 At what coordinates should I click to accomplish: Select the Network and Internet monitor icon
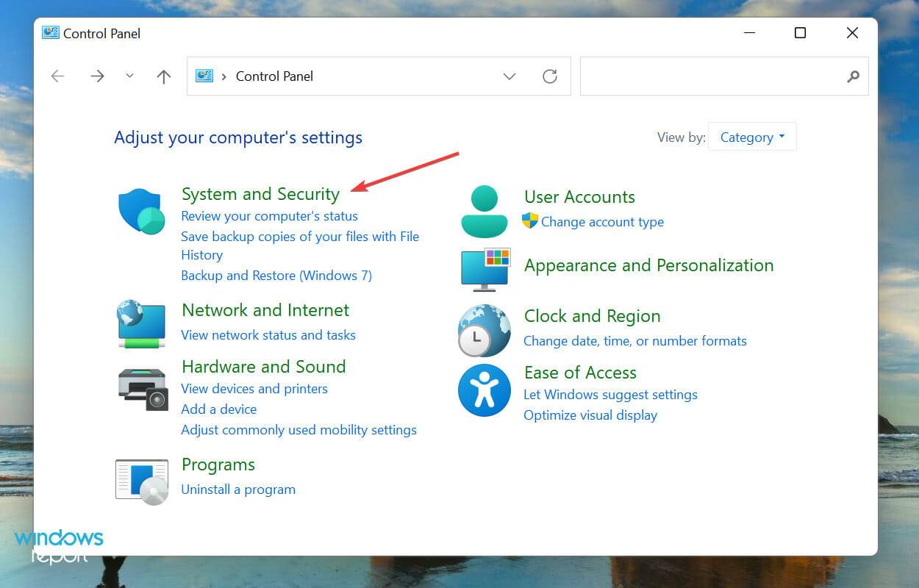[x=141, y=324]
